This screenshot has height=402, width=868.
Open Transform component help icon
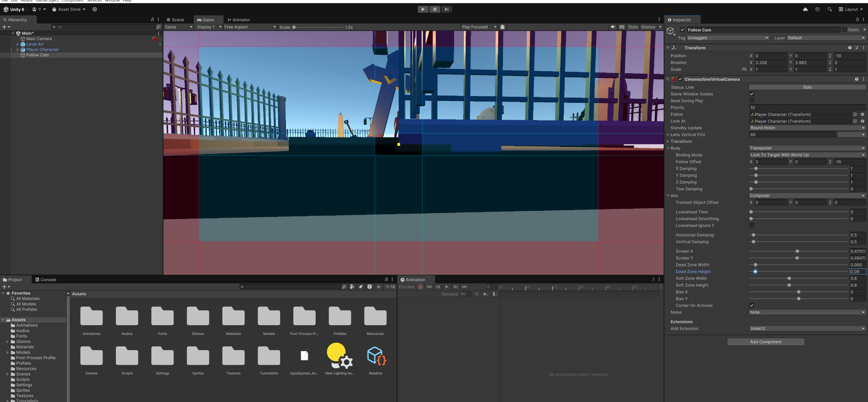(850, 48)
